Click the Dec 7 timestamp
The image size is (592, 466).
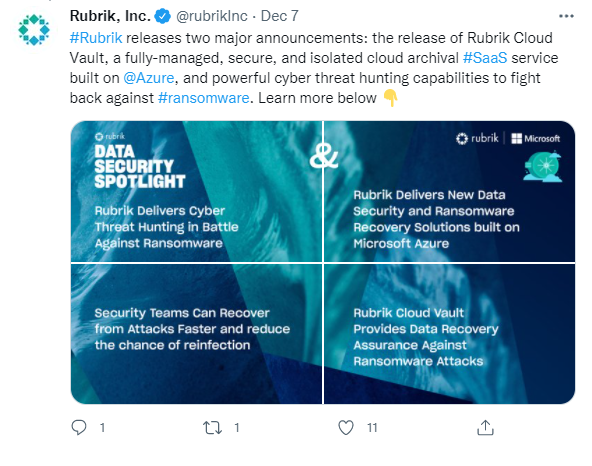coord(279,16)
